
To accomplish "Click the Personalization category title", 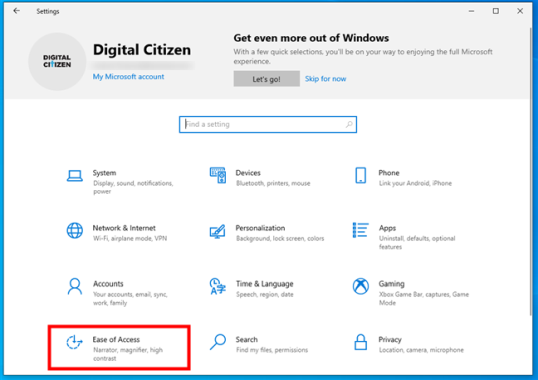I will pyautogui.click(x=260, y=228).
